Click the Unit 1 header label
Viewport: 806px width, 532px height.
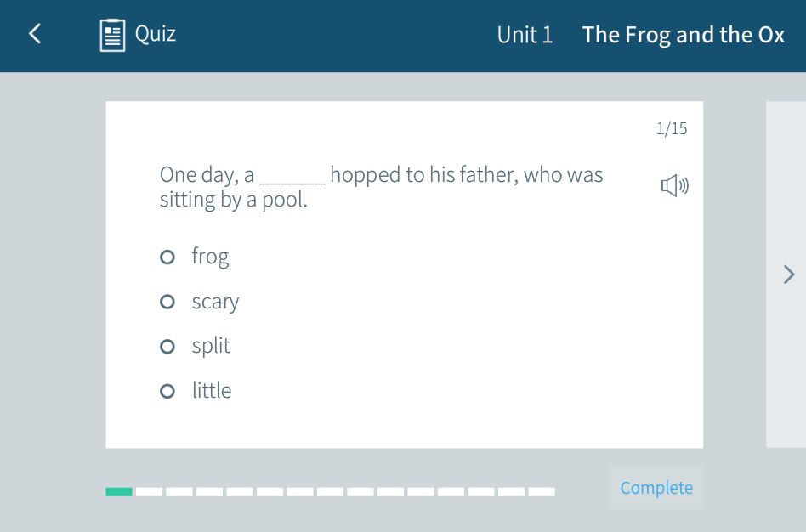[525, 35]
